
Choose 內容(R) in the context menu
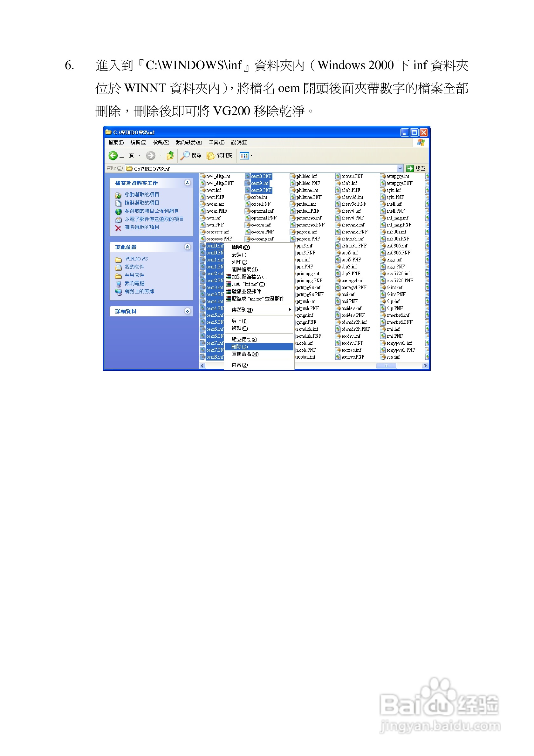coord(259,365)
